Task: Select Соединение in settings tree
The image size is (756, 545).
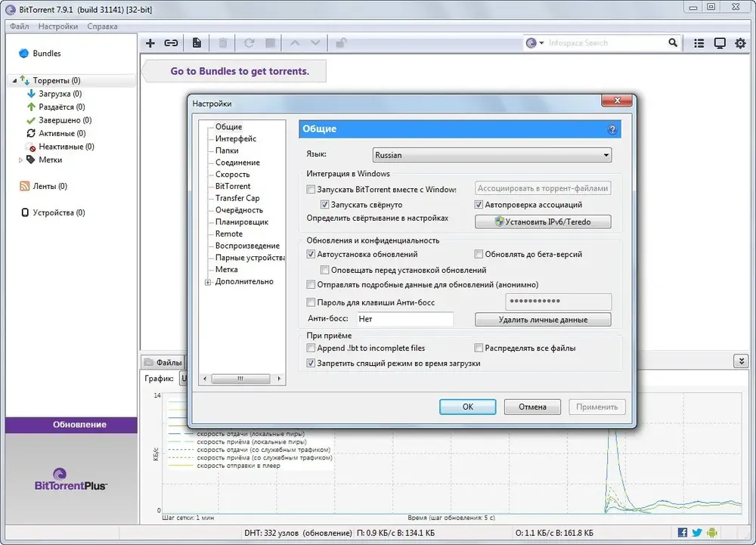Action: point(237,163)
